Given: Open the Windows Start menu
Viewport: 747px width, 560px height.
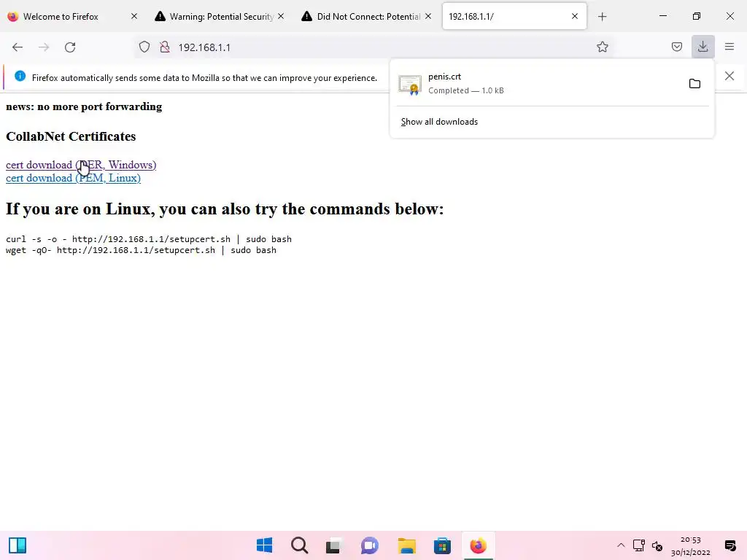Looking at the screenshot, I should coord(264,545).
